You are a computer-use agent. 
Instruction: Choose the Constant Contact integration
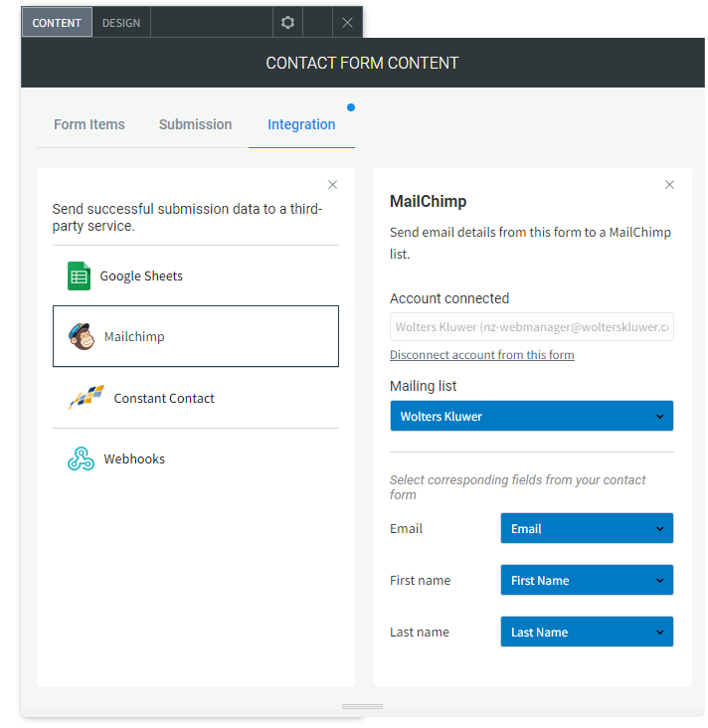click(x=196, y=398)
